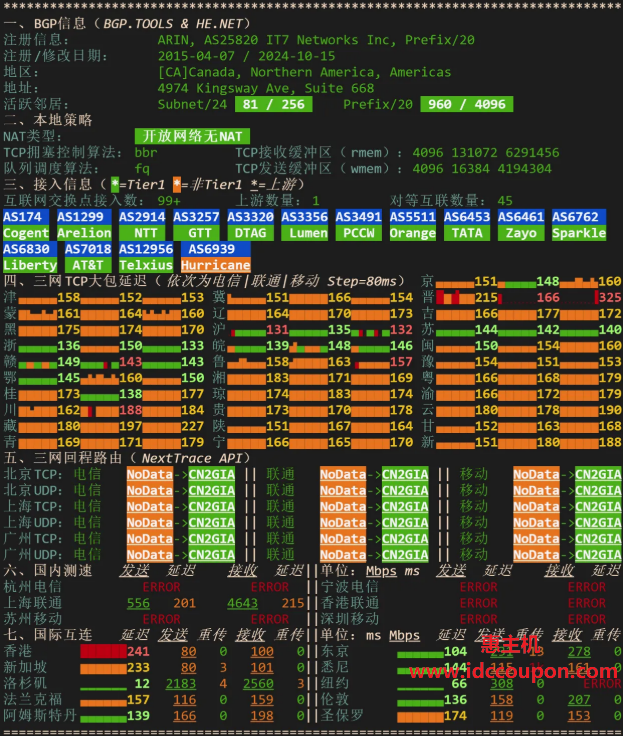Select "[CA]Canada, Northern America, Americas" text
The image size is (623, 736).
tap(304, 72)
